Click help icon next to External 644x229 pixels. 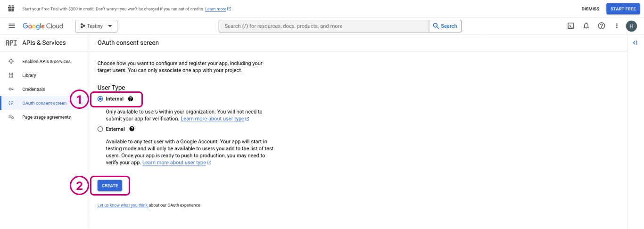click(132, 129)
